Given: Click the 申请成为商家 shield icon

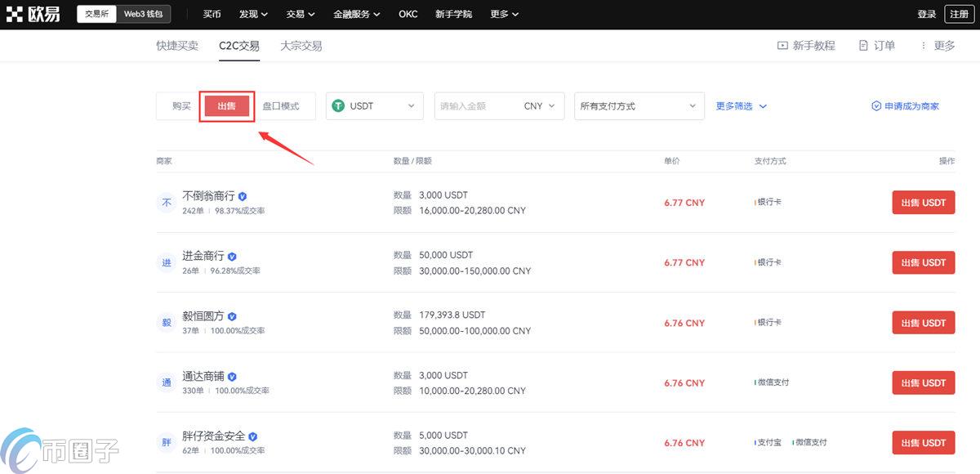Looking at the screenshot, I should pyautogui.click(x=878, y=105).
